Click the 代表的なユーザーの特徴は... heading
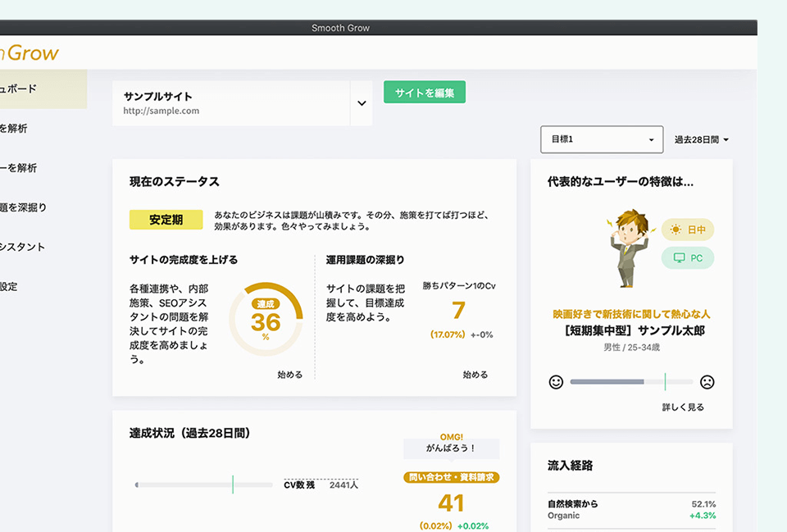787x532 pixels. (x=621, y=182)
